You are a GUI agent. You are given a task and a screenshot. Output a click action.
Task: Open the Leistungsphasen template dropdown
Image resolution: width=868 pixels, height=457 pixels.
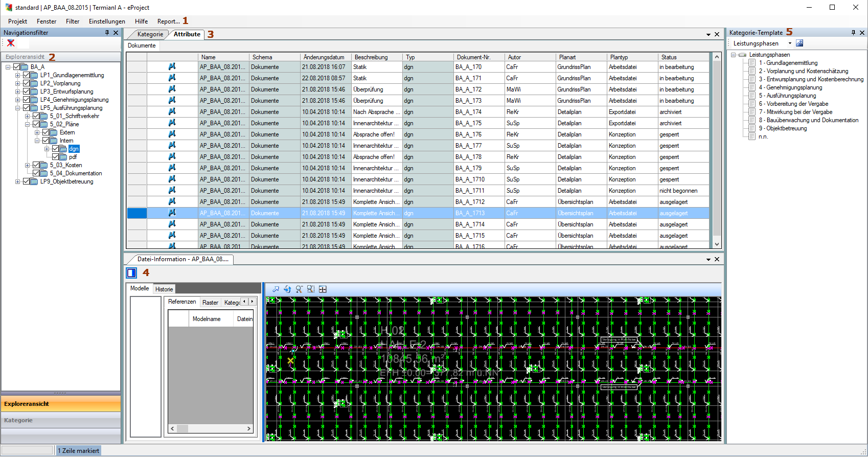(790, 43)
